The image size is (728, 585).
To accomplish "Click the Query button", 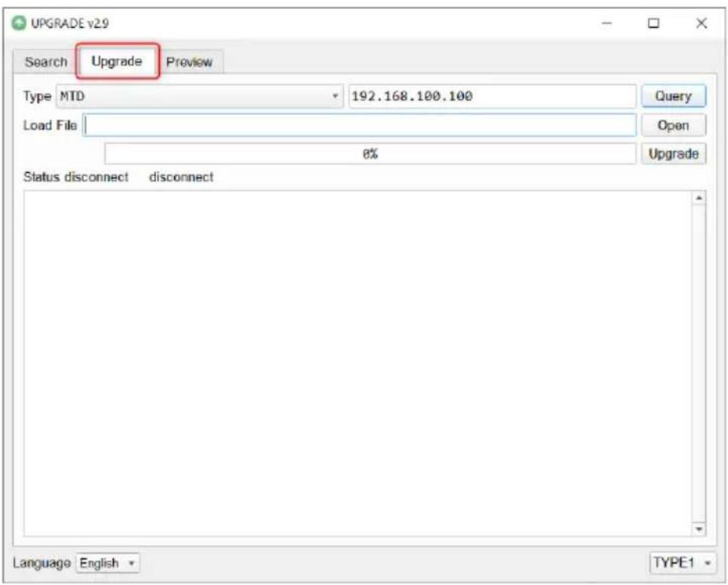I will [673, 96].
